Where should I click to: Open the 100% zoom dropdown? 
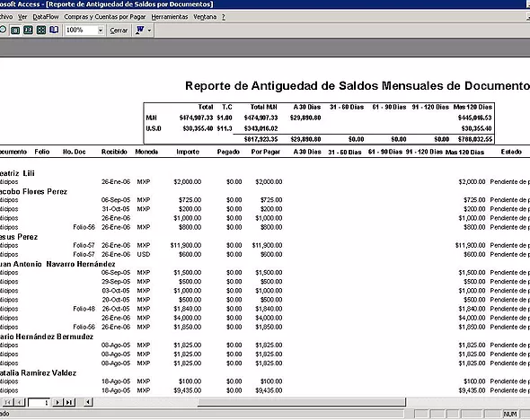point(101,31)
